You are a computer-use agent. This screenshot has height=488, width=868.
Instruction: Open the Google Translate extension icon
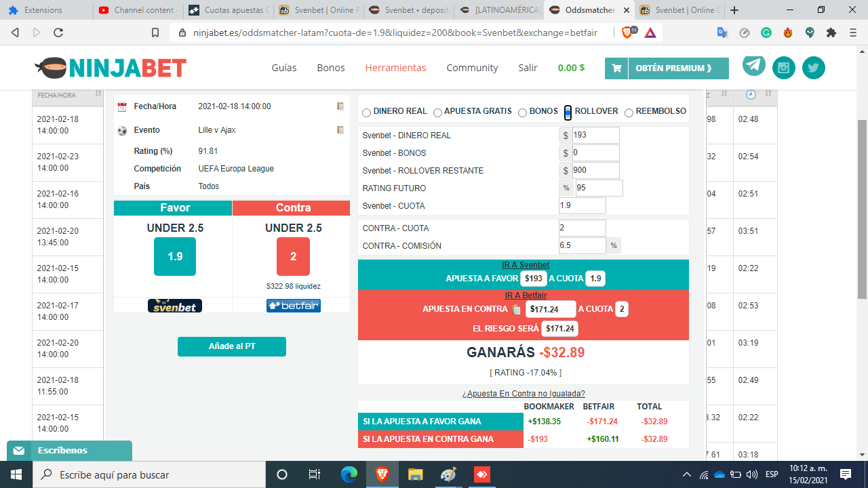722,33
